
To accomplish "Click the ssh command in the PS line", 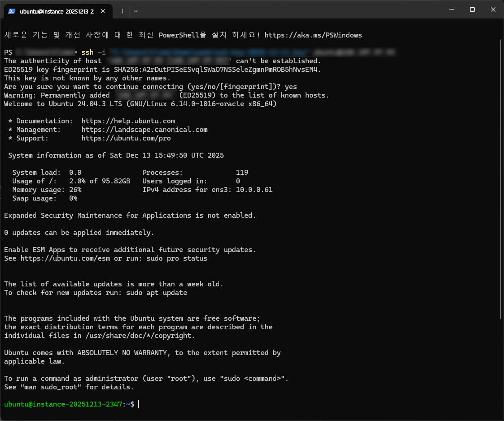I will (87, 52).
